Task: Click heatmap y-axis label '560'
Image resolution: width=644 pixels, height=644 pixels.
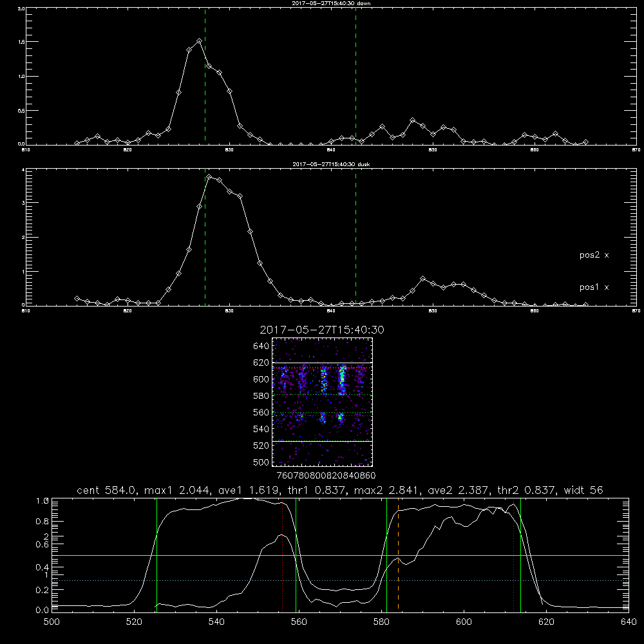Action: click(x=261, y=412)
